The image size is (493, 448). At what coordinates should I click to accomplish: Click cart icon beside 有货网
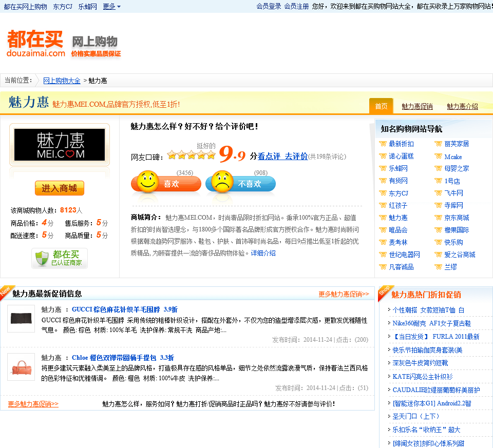click(383, 181)
